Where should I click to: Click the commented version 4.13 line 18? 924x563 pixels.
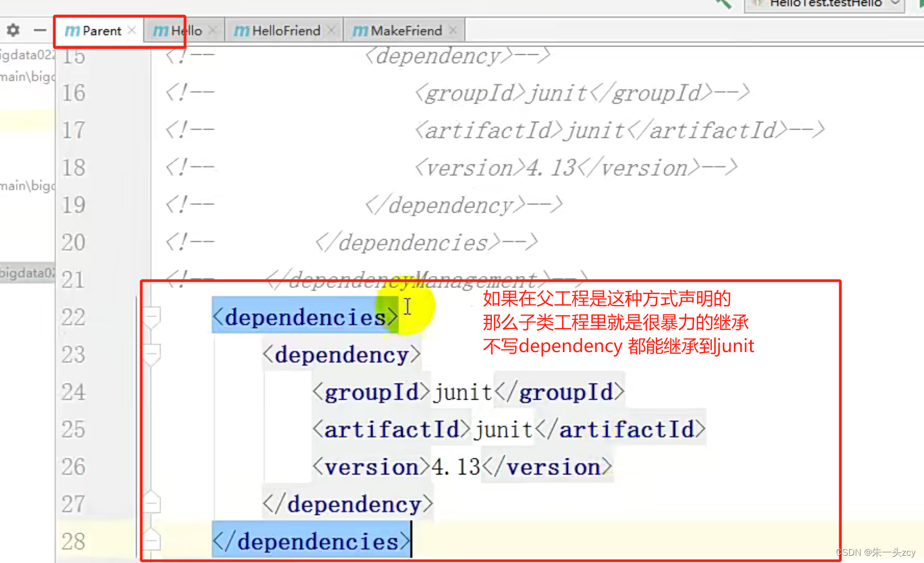[576, 168]
